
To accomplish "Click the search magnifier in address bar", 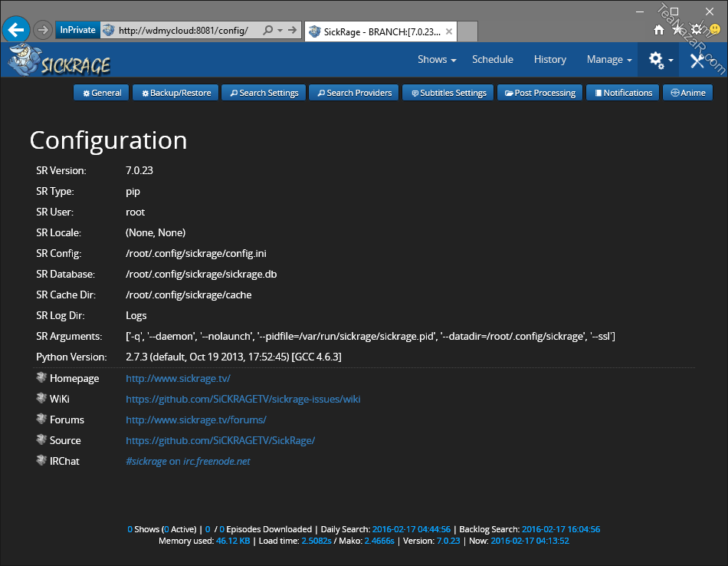I will click(x=268, y=30).
